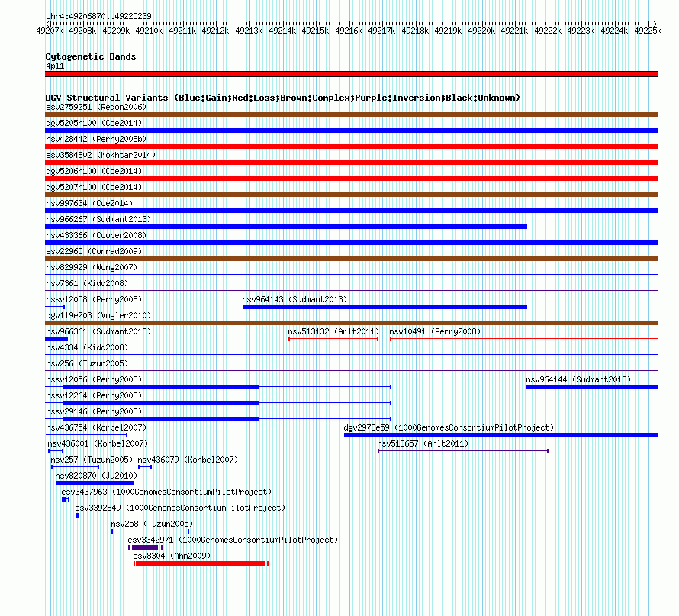Screen dimensions: 679x616
Task: Open nsv513657 (Arlt2011) label
Action: click(423, 443)
